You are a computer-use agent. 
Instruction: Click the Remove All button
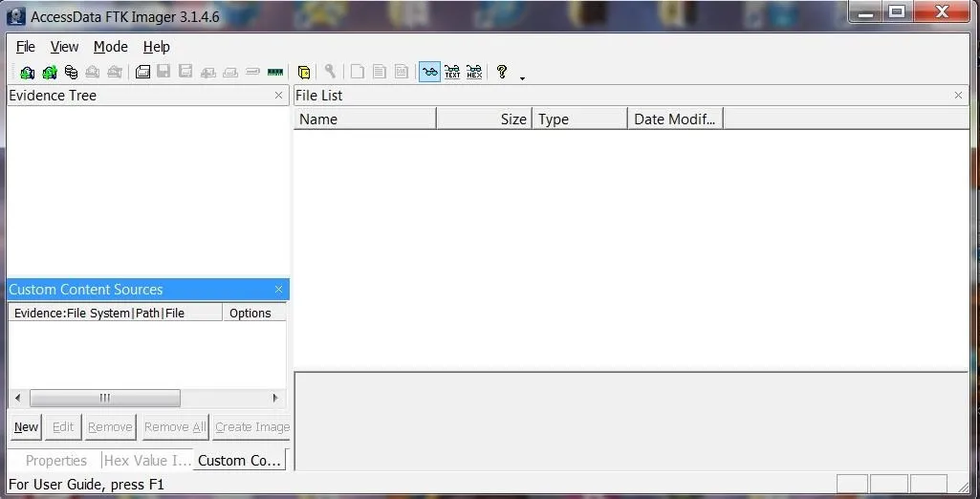(x=175, y=427)
